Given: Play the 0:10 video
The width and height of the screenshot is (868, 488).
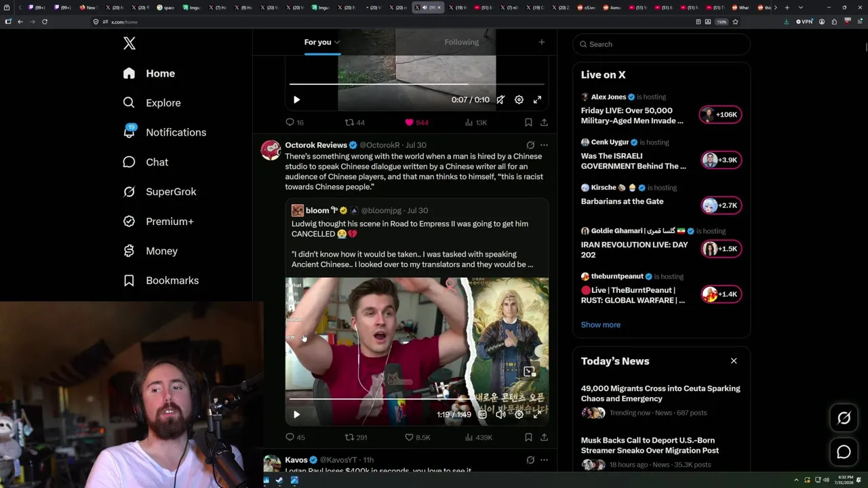Looking at the screenshot, I should tap(296, 100).
